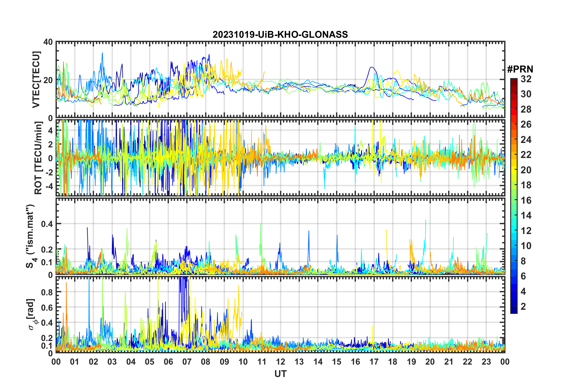Click the #PRN colorbar title
Screen dimensions: 561x392
click(x=520, y=69)
